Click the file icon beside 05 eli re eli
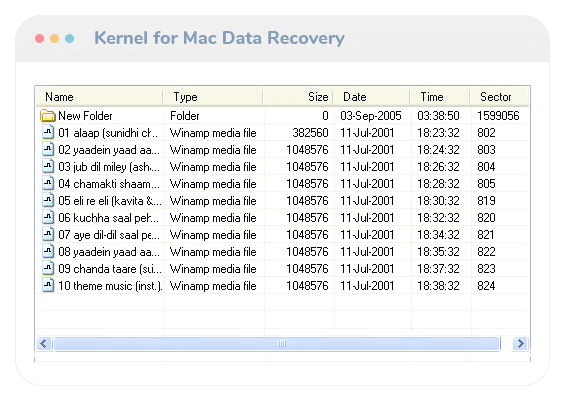The image size is (565, 401). [x=48, y=200]
